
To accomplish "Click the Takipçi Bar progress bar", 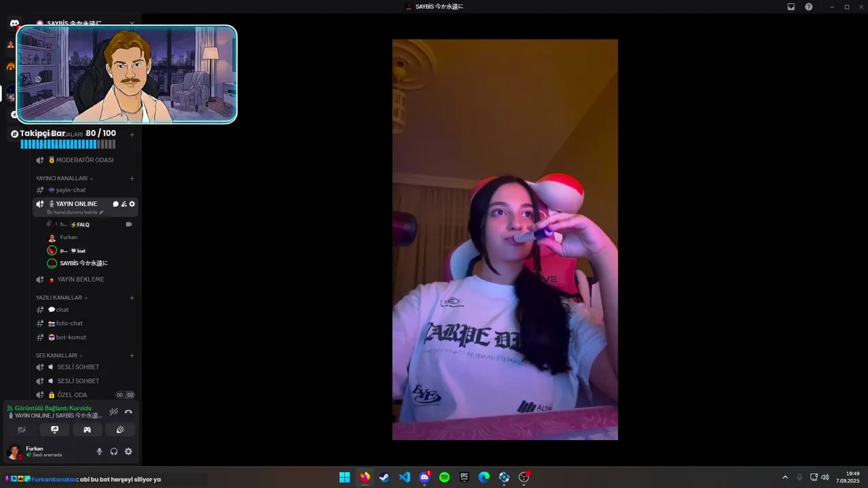I will (68, 144).
